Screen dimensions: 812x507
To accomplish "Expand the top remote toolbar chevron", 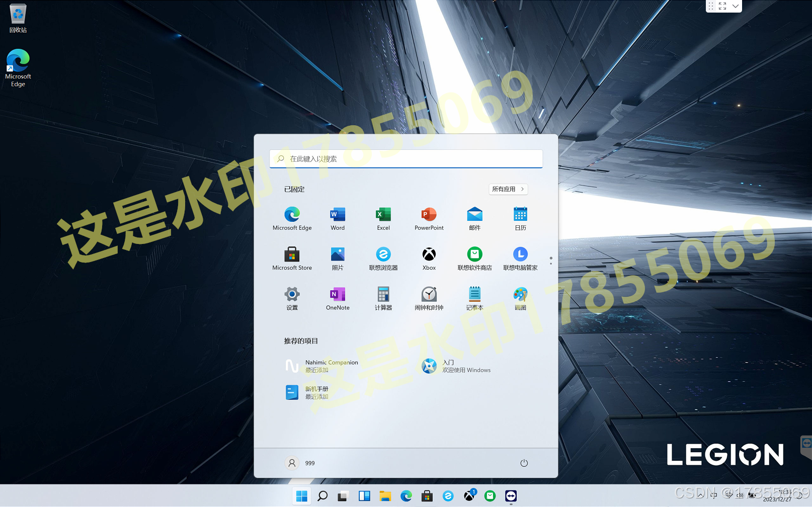I will (x=735, y=6).
